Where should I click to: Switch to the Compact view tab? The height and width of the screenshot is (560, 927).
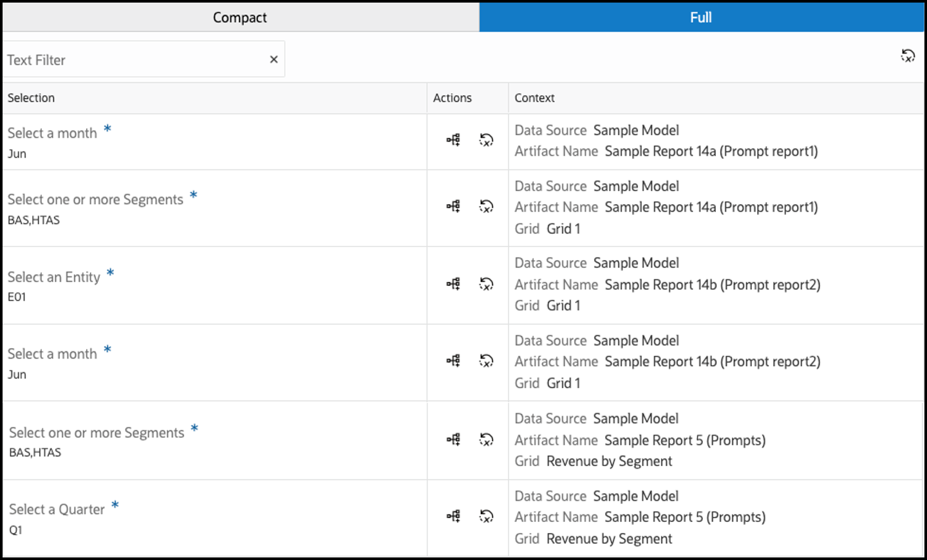tap(239, 17)
